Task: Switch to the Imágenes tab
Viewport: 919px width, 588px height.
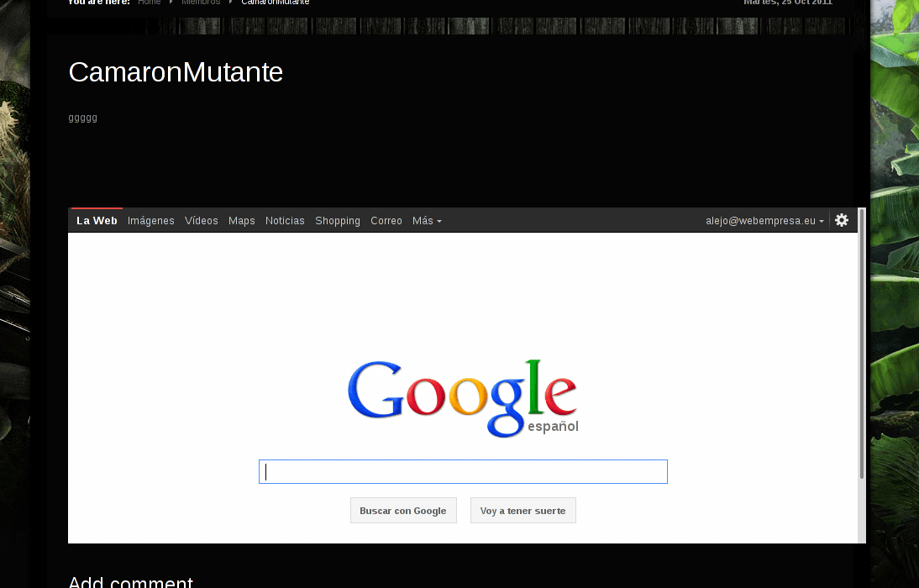Action: [150, 221]
